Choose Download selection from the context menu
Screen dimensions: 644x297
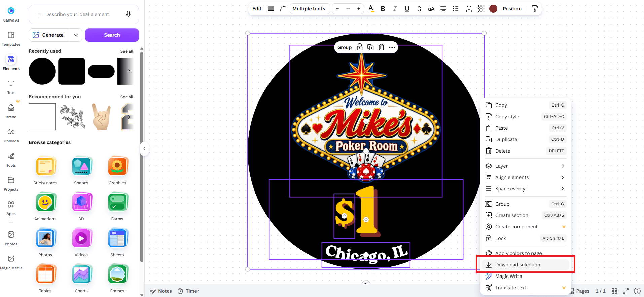[x=525, y=265]
